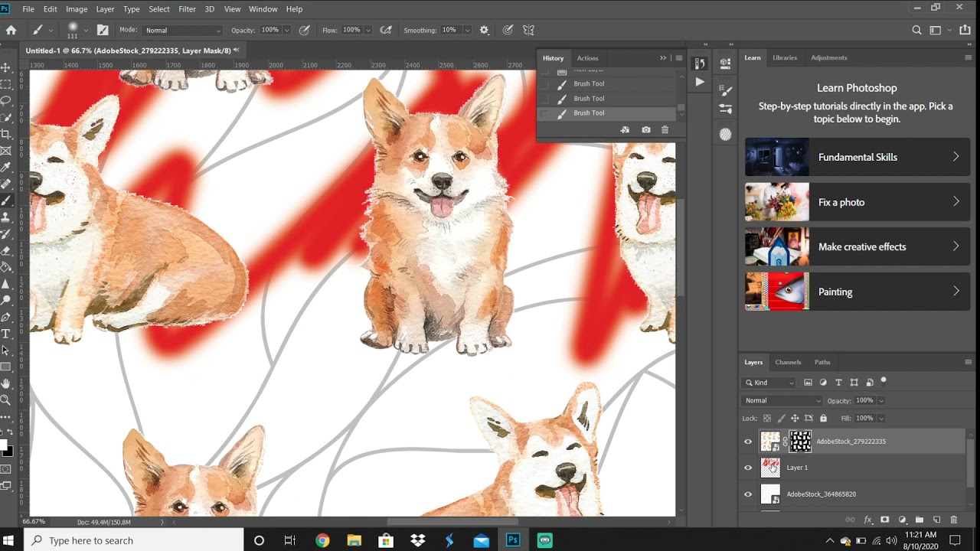Open layer Fill dropdown arrow
This screenshot has height=551, width=980.
(x=881, y=419)
